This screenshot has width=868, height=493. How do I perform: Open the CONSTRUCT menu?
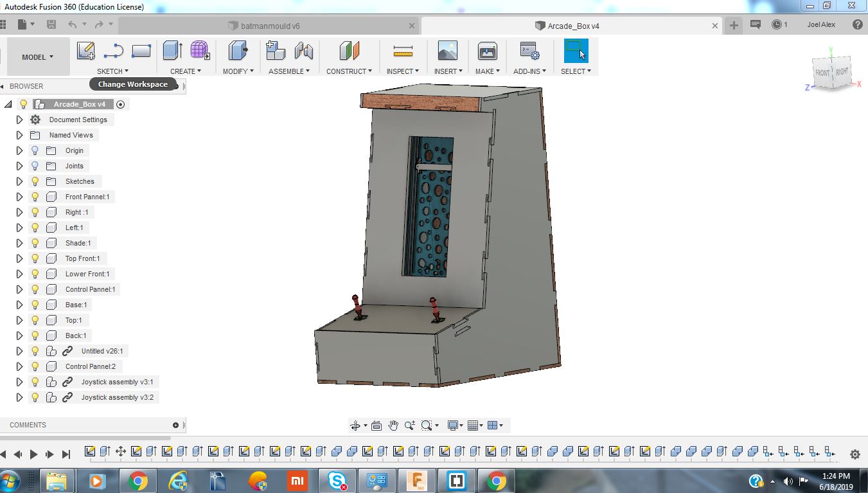point(350,71)
